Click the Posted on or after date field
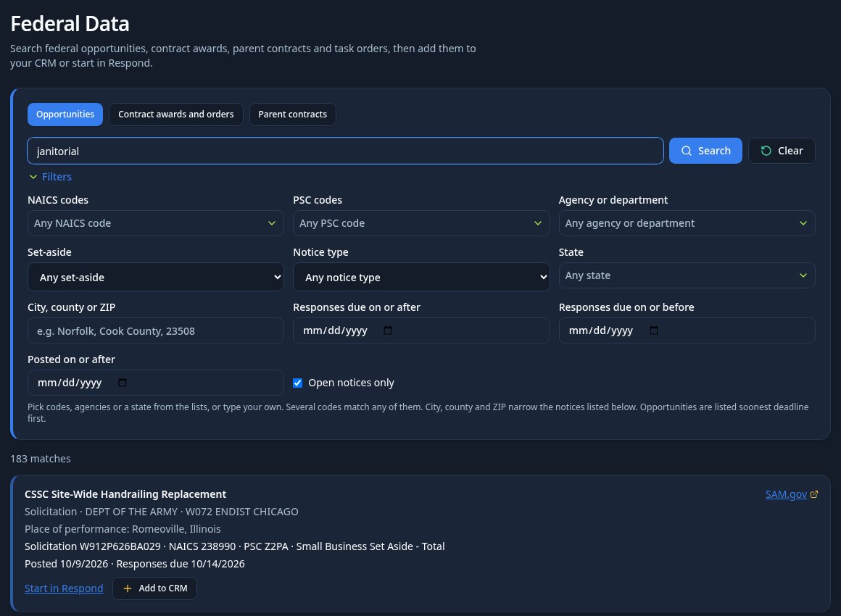The height and width of the screenshot is (616, 841). [x=156, y=383]
